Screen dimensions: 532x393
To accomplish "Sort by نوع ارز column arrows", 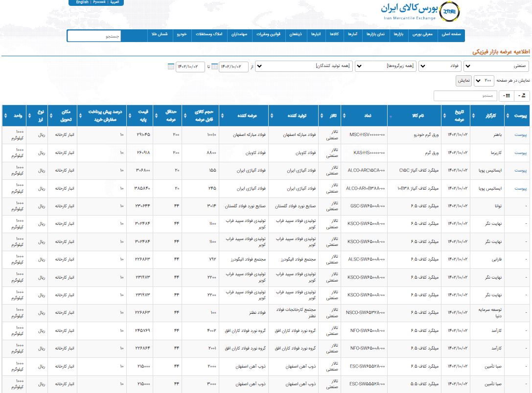I will click(29, 115).
